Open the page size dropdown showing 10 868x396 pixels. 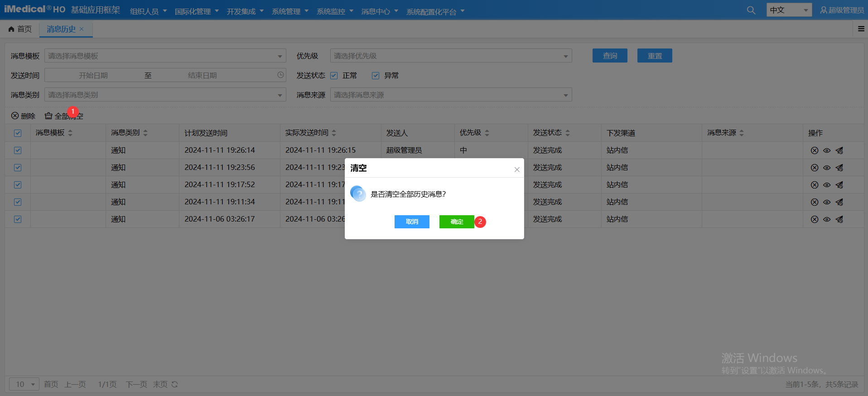pyautogui.click(x=24, y=384)
